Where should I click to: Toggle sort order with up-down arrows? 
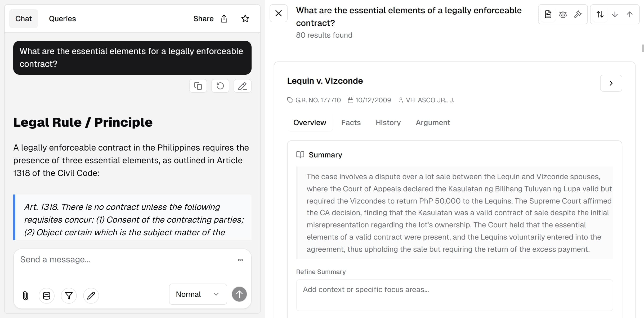point(600,14)
